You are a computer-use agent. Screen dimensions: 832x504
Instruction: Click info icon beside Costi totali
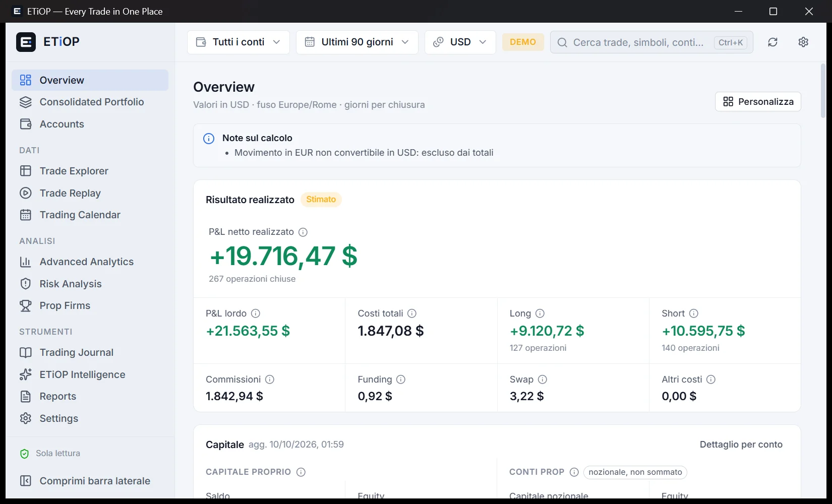coord(412,313)
